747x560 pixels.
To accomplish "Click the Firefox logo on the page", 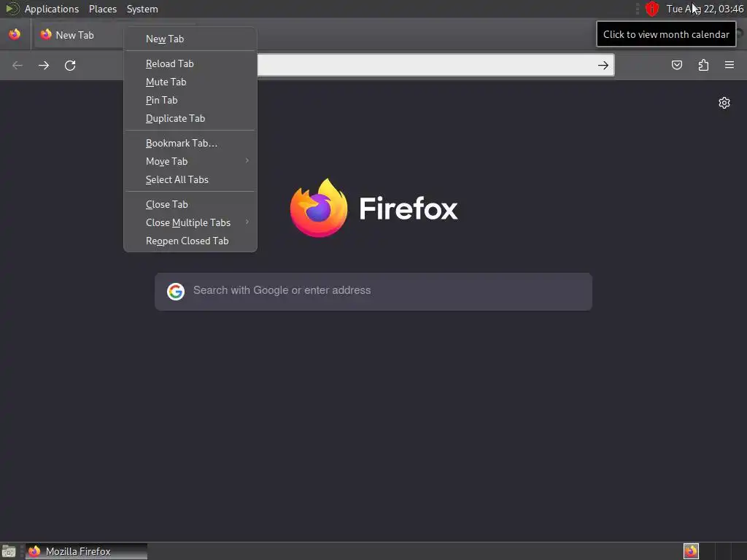I will 319,208.
